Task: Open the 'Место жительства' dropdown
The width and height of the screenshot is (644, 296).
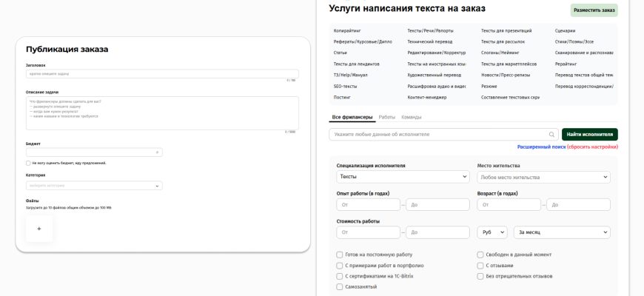Action: [x=543, y=177]
